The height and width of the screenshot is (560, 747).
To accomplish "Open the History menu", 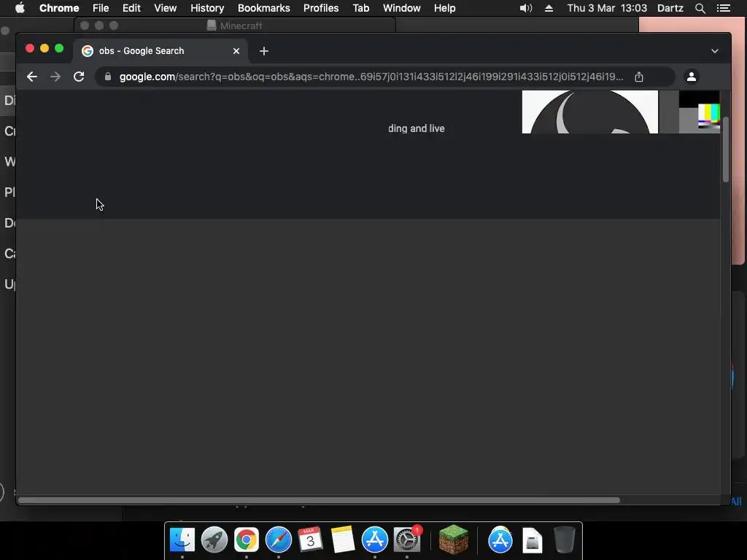I will 207,8.
